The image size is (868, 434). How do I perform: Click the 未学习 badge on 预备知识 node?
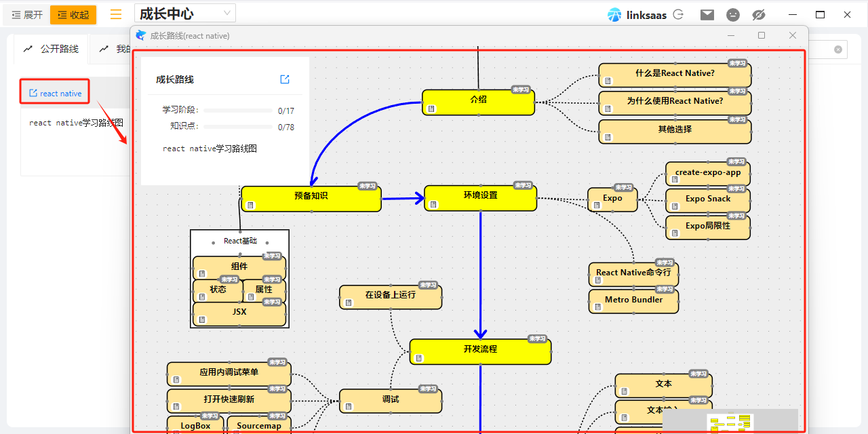pos(367,186)
